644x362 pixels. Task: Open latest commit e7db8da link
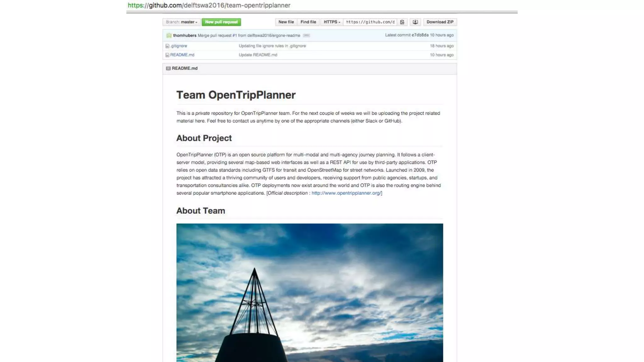[x=420, y=35]
